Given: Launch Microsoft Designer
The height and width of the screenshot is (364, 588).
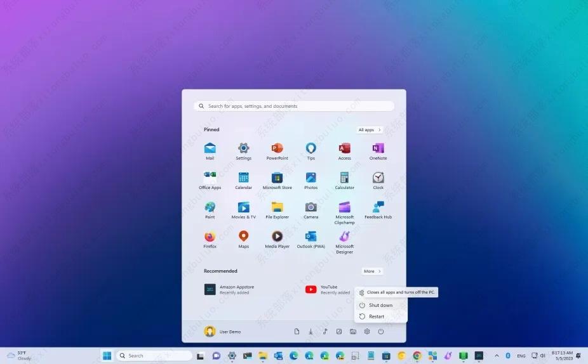Looking at the screenshot, I should [344, 242].
